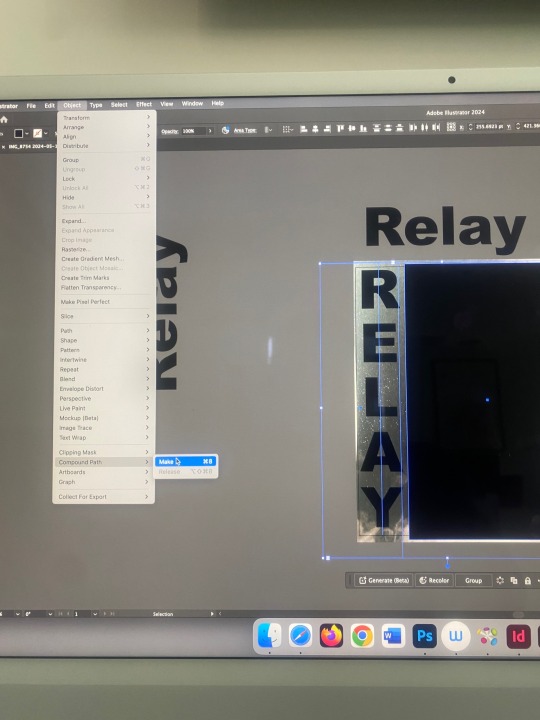The image size is (540, 720).
Task: Open the Clipping Mask submenu
Action: click(103, 452)
